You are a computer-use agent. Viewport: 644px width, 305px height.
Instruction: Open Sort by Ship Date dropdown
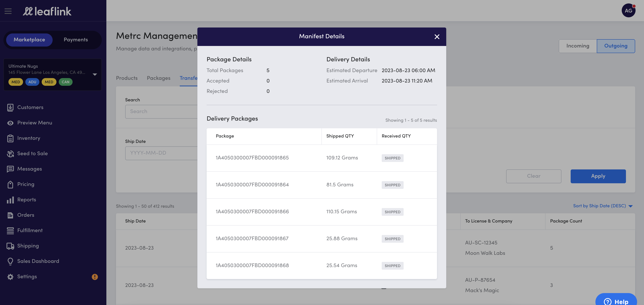pos(603,206)
